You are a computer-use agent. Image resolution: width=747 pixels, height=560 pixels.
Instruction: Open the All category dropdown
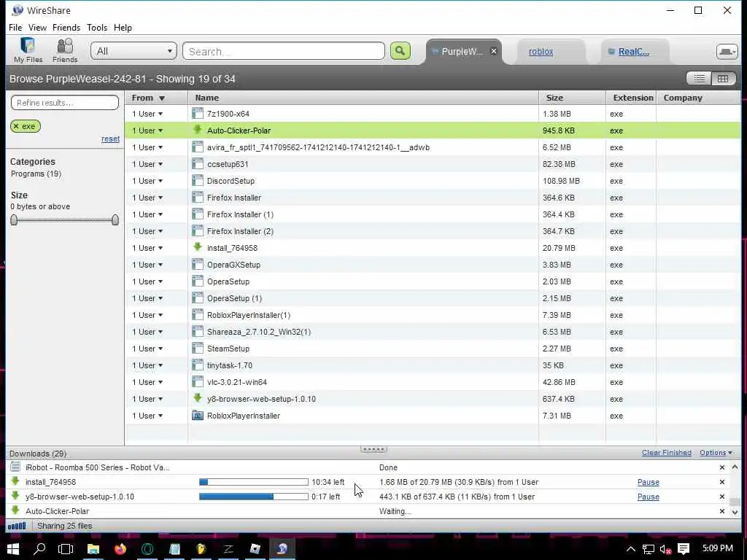tap(133, 51)
